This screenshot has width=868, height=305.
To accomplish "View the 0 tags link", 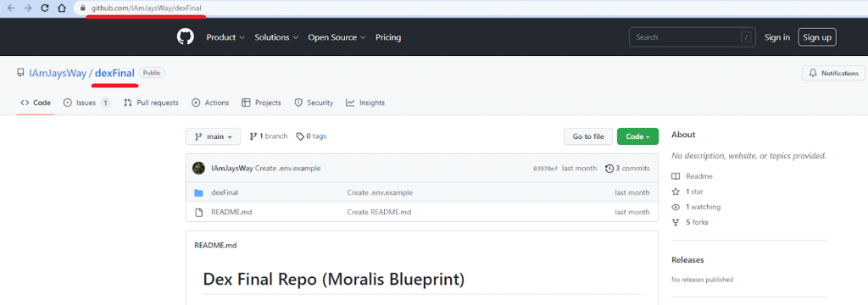I will pos(311,136).
